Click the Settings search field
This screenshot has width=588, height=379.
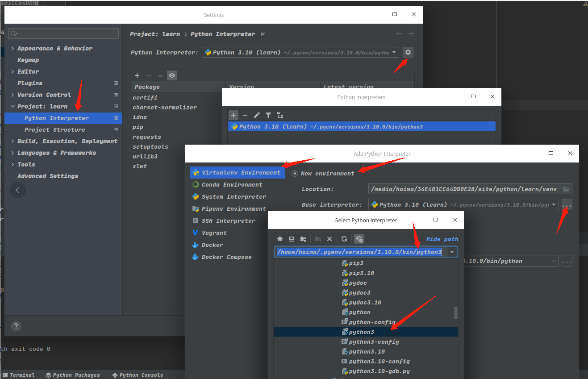coord(63,33)
